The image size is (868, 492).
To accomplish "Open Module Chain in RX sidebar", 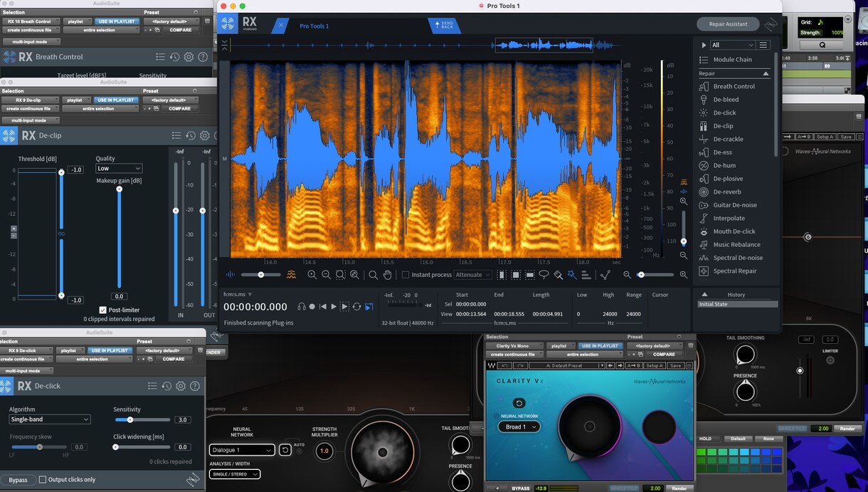I will pos(732,60).
